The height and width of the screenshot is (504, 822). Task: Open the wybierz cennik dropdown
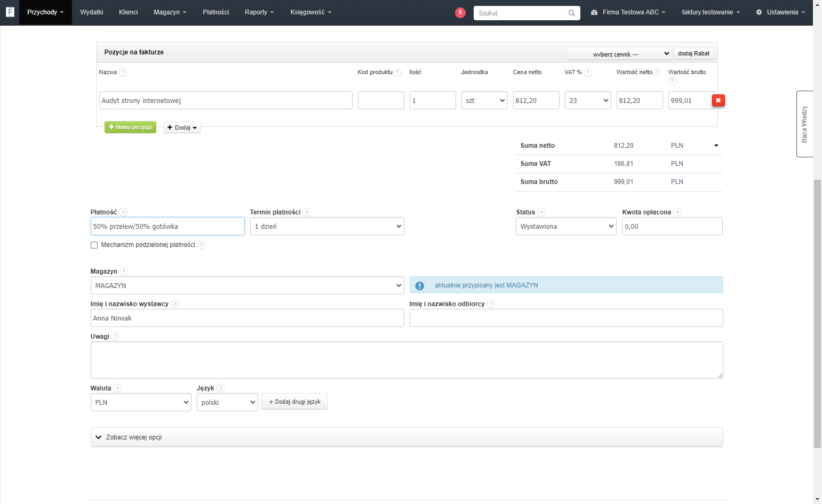point(619,54)
